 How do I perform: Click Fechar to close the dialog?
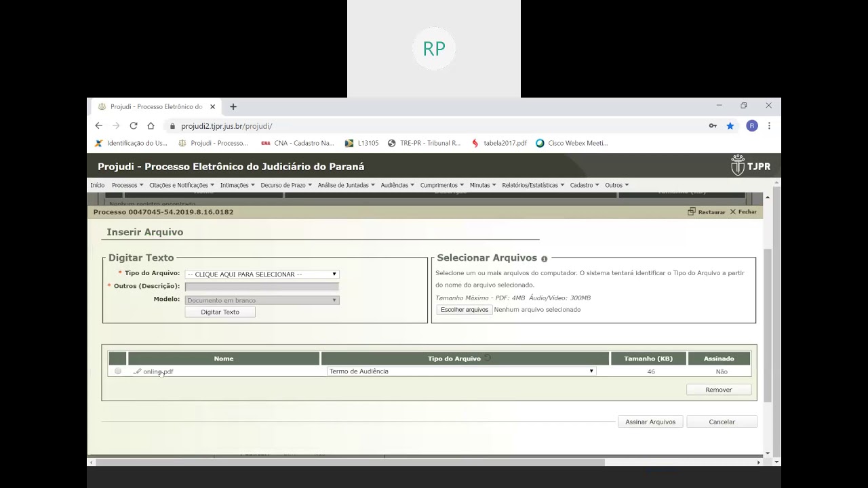(x=743, y=212)
